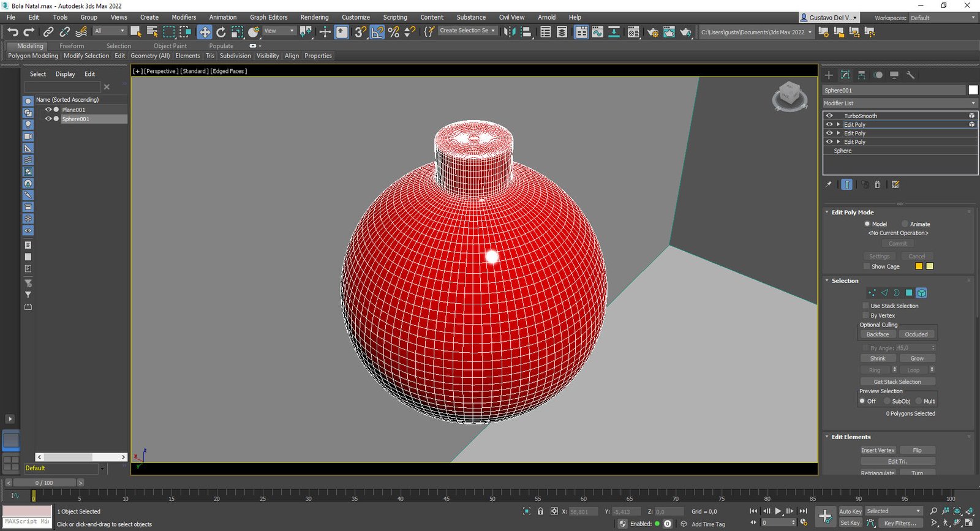This screenshot has width=980, height=531.
Task: Open the Material Editor icon
Action: [633, 32]
